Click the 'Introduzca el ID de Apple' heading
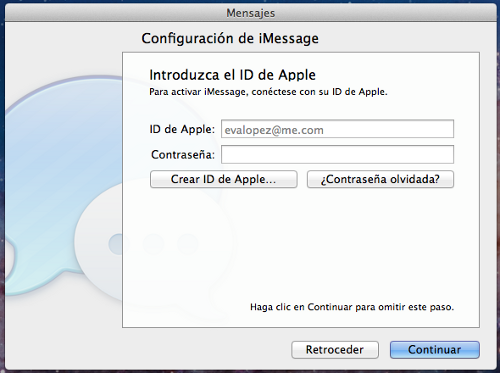 click(232, 75)
